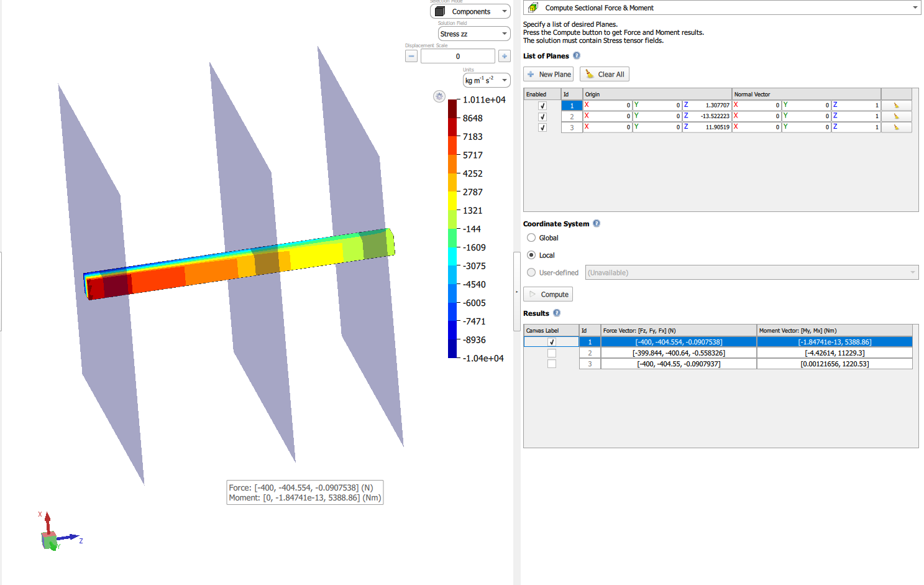Viewport: 924px width, 585px height.
Task: Edit plane 1 origin Z value 1.307707
Action: point(707,105)
